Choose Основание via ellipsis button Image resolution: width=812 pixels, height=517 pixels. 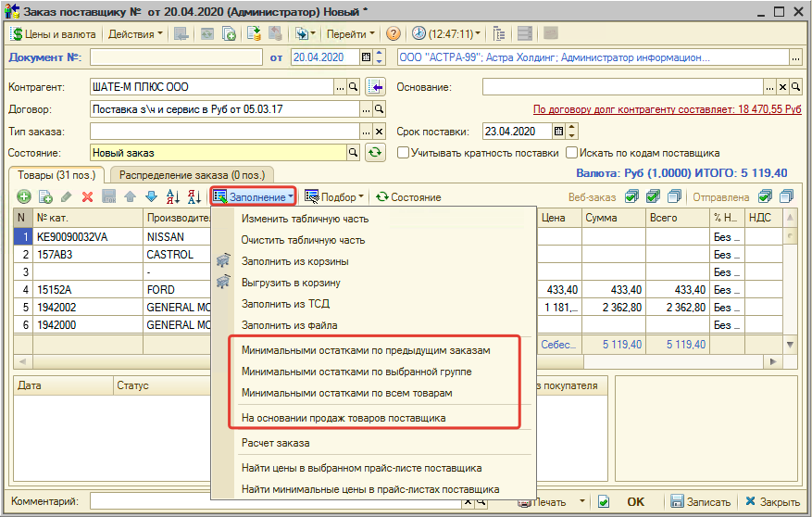770,87
